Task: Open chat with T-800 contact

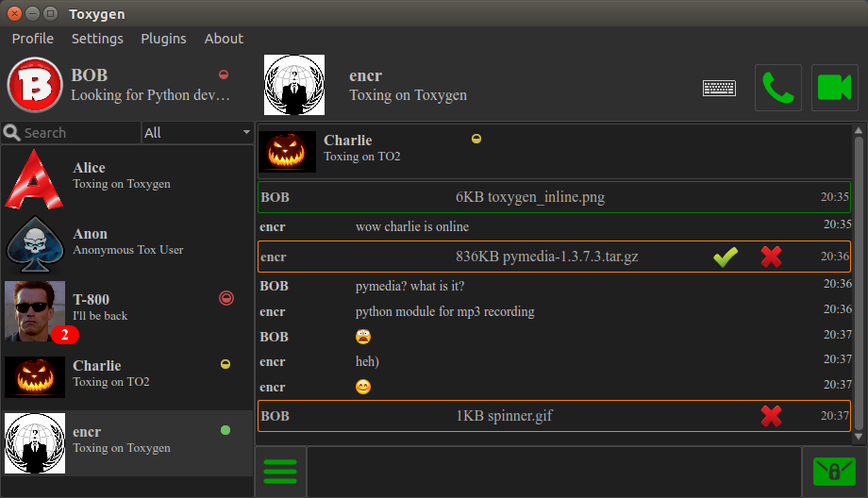Action: [126, 310]
